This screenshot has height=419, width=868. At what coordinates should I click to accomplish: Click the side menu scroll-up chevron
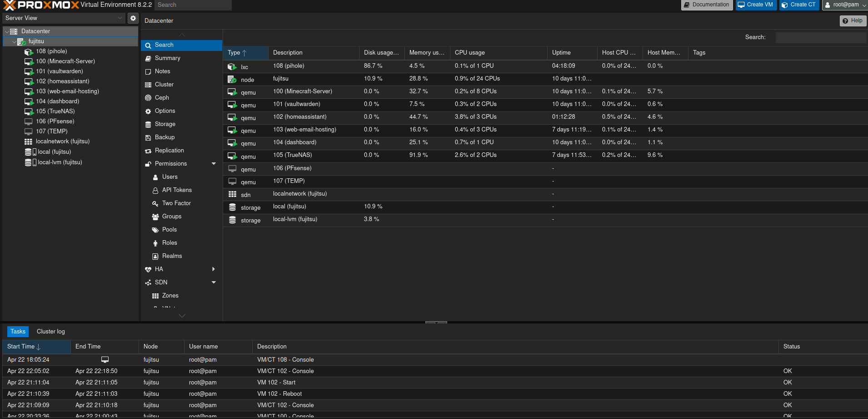pos(182,35)
